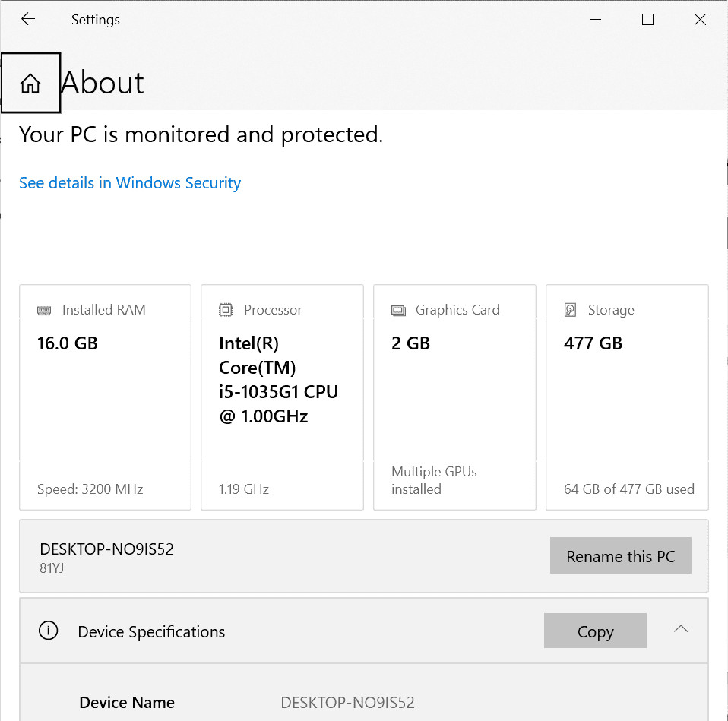The width and height of the screenshot is (728, 721).
Task: Click the Device Specifications info icon
Action: click(49, 631)
